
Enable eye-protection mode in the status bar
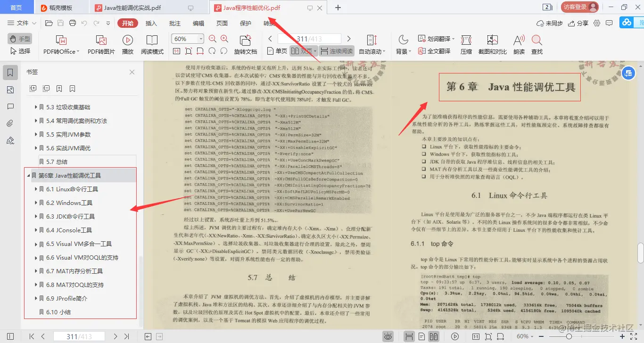[x=388, y=336]
